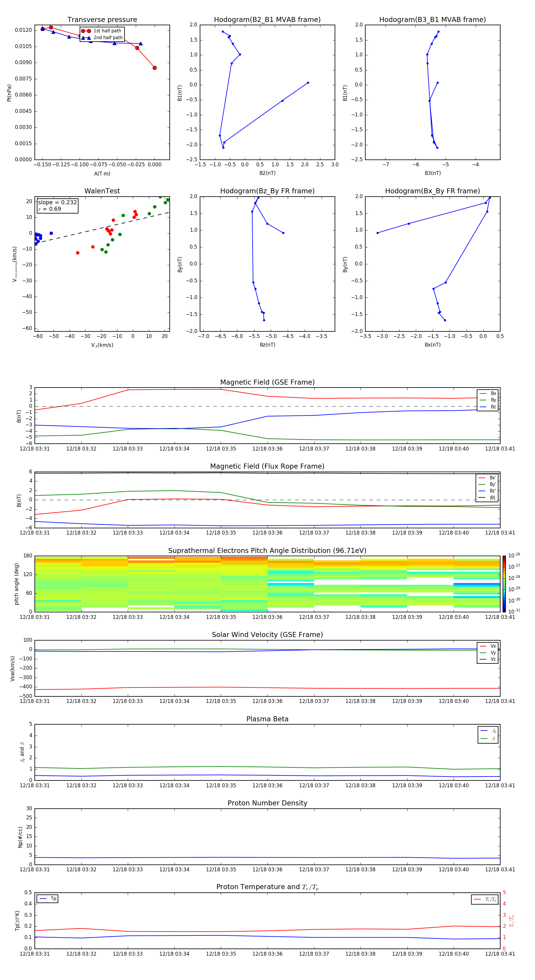
Task: Click the 'slope = 0.232' annotation
Action: pyautogui.click(x=57, y=203)
